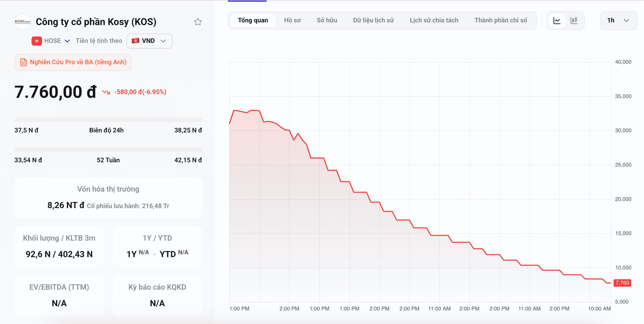Add KOS to watchlist with star icon
644x324 pixels.
[x=198, y=22]
